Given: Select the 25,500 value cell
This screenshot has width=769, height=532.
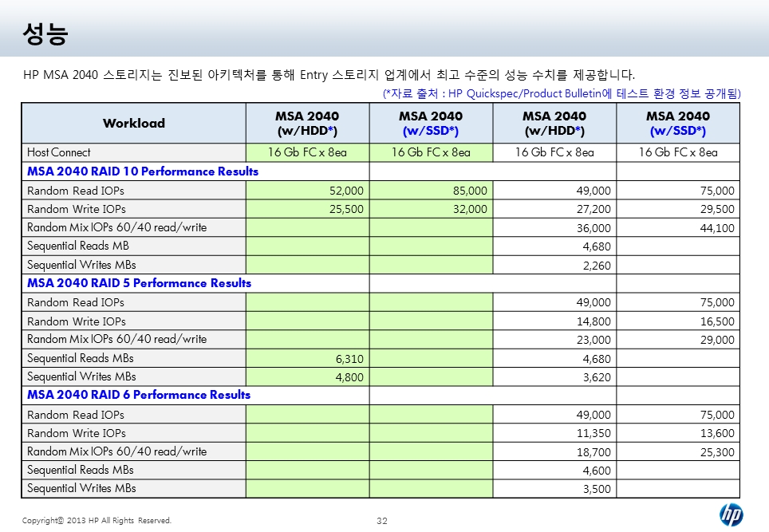Looking at the screenshot, I should 307,209.
